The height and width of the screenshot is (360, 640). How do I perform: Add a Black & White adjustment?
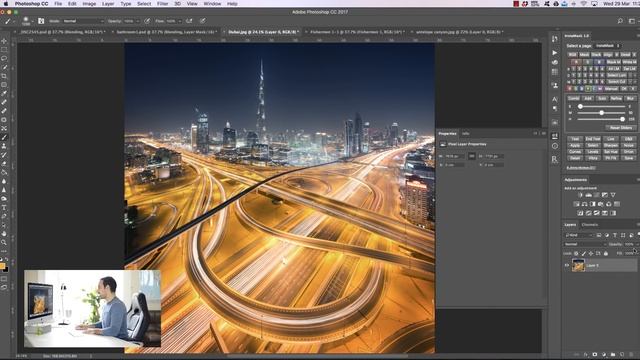593,204
